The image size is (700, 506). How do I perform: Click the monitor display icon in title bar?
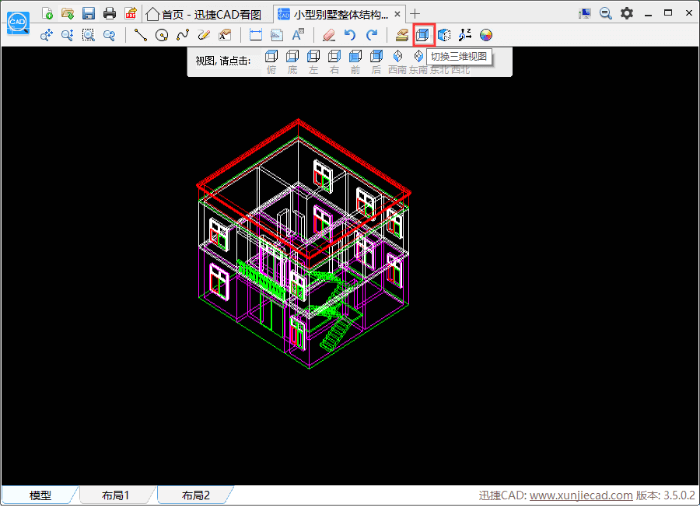pyautogui.click(x=584, y=13)
